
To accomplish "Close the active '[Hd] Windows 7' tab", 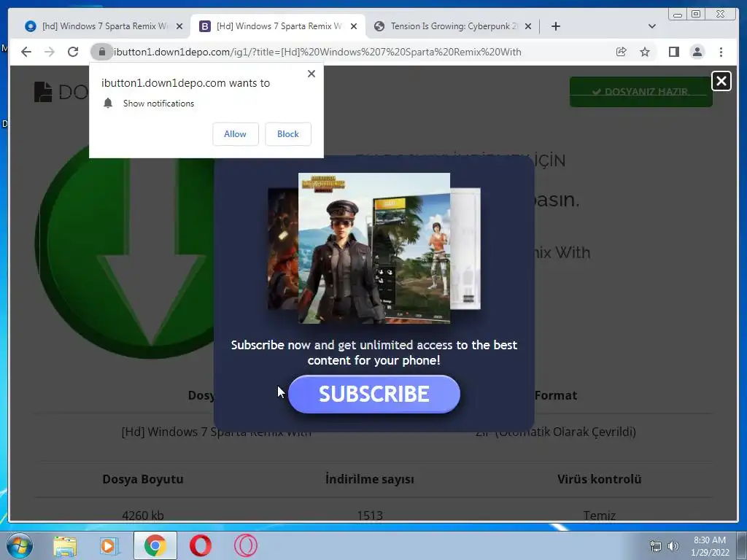I will point(354,26).
